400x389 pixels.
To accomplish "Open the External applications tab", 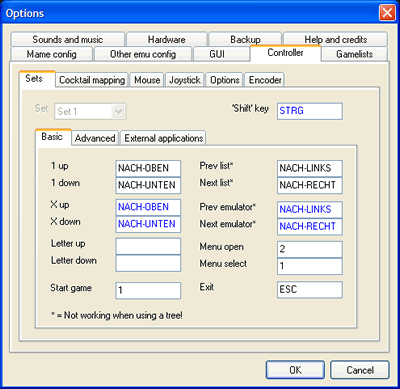I will (x=163, y=138).
